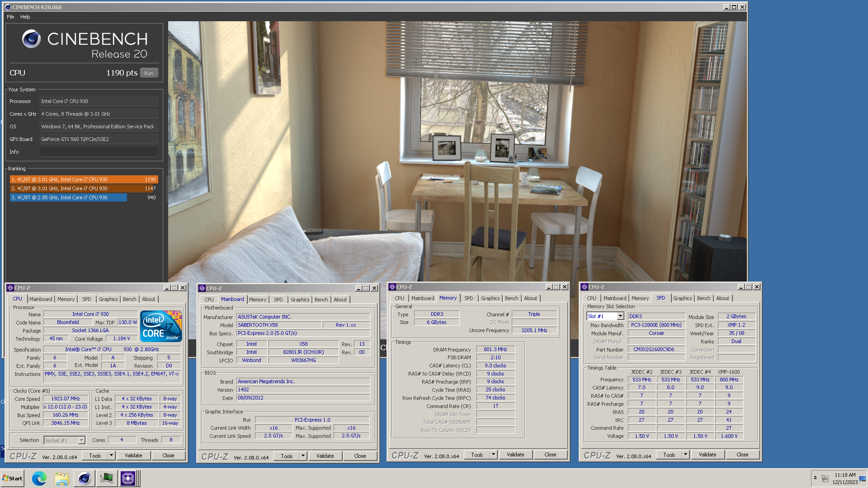
Task: Open Slot #1 memory slot dropdown
Action: point(620,316)
